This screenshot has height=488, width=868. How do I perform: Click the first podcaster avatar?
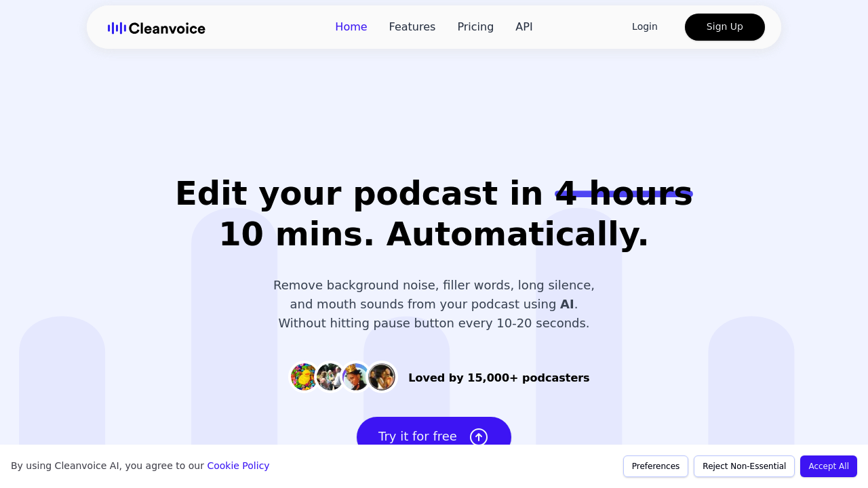[303, 376]
